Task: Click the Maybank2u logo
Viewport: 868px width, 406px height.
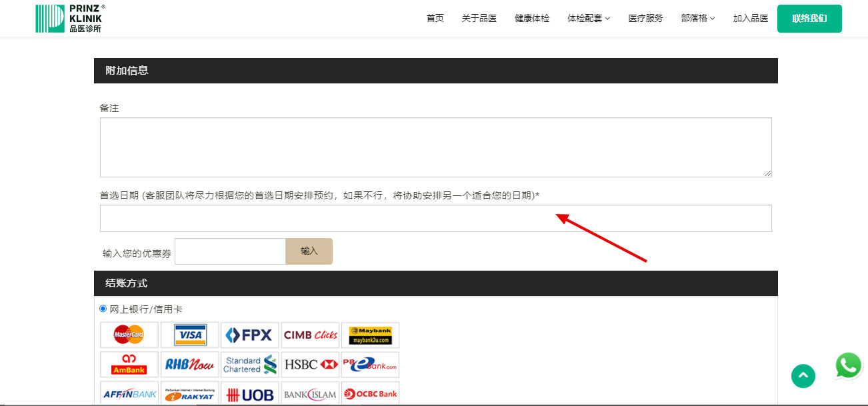Action: pyautogui.click(x=370, y=335)
